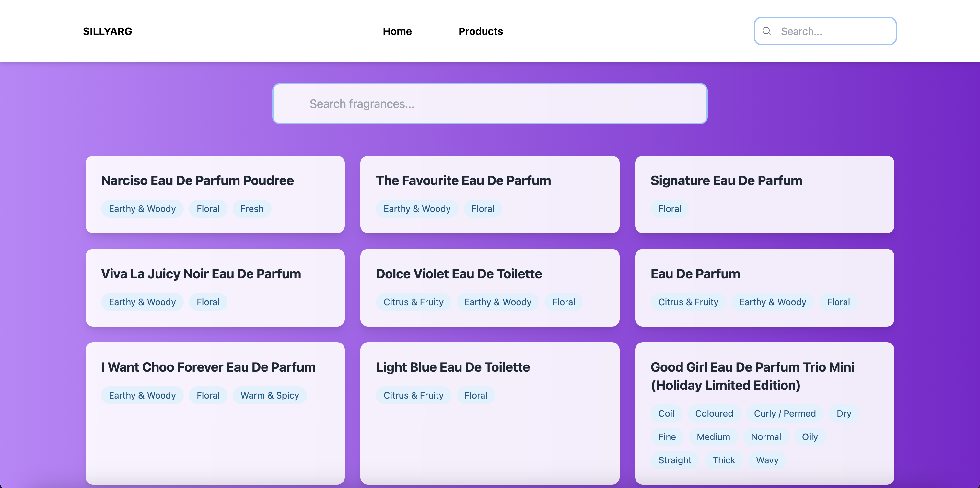Open the Home navigation link
The width and height of the screenshot is (980, 488).
(x=397, y=31)
